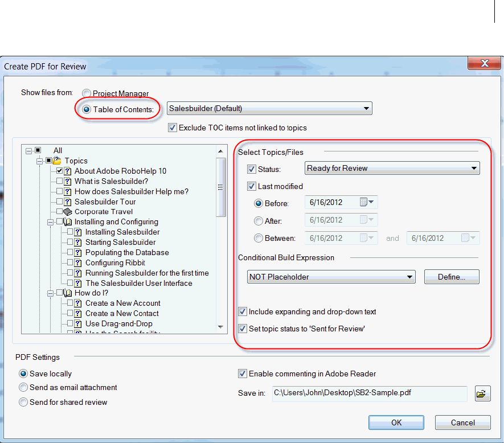Viewport: 504px width, 443px height.
Task: Click topic icon for How does Salesbuilder Help me?
Action: pyautogui.click(x=68, y=191)
